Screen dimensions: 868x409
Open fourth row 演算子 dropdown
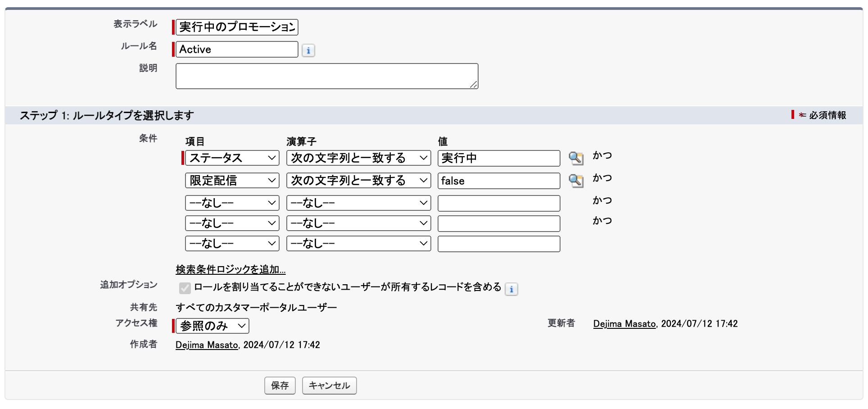(359, 223)
